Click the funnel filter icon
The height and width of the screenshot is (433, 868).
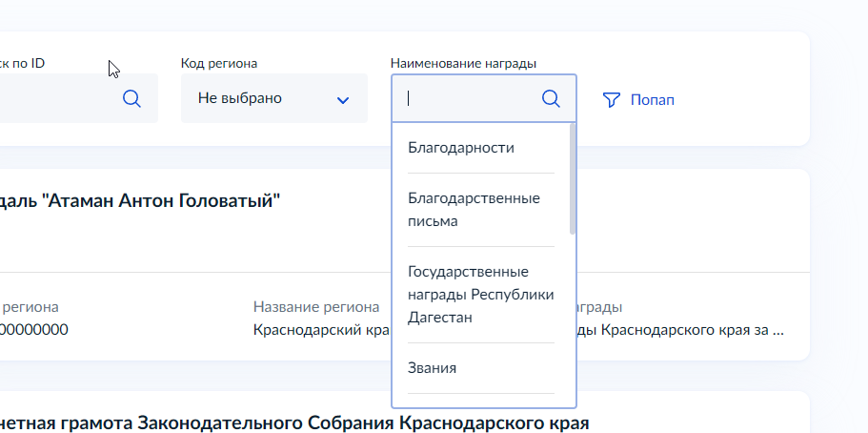click(612, 99)
